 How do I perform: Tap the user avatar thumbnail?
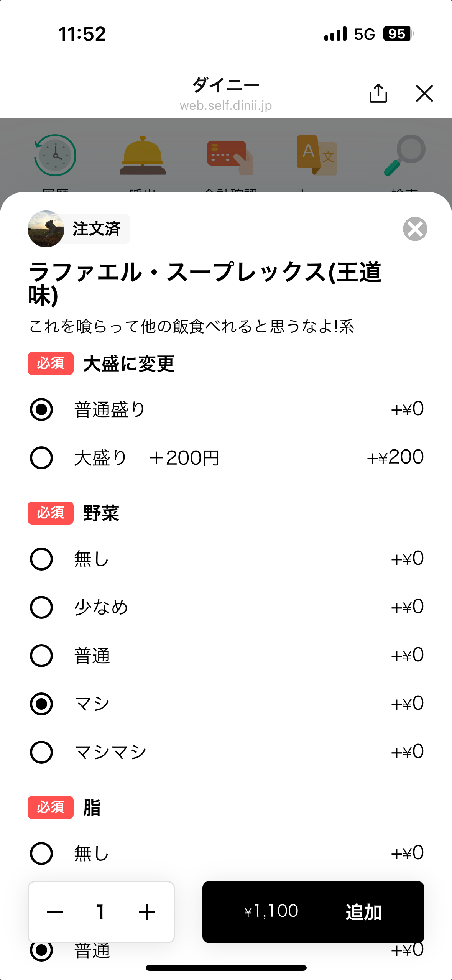pyautogui.click(x=46, y=229)
